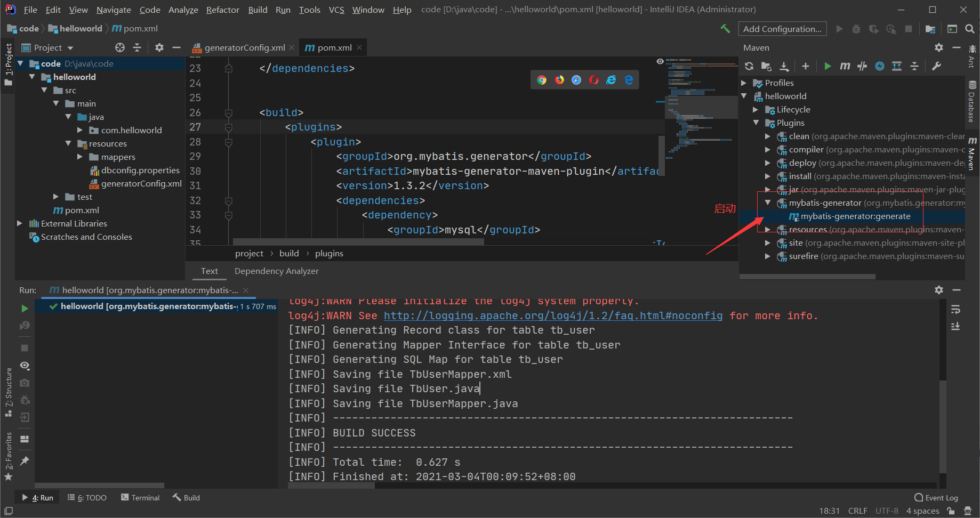The height and width of the screenshot is (518, 980).
Task: Open the Refactor menu
Action: tap(223, 10)
